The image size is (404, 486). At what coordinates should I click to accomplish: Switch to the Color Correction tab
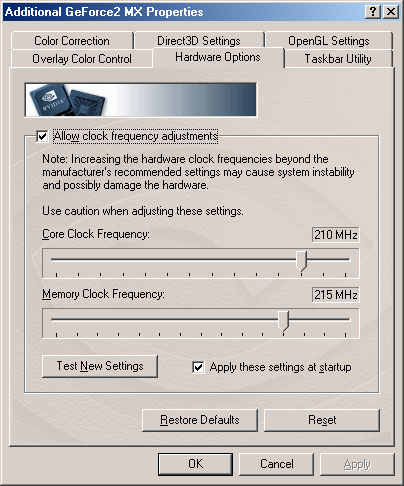click(72, 41)
